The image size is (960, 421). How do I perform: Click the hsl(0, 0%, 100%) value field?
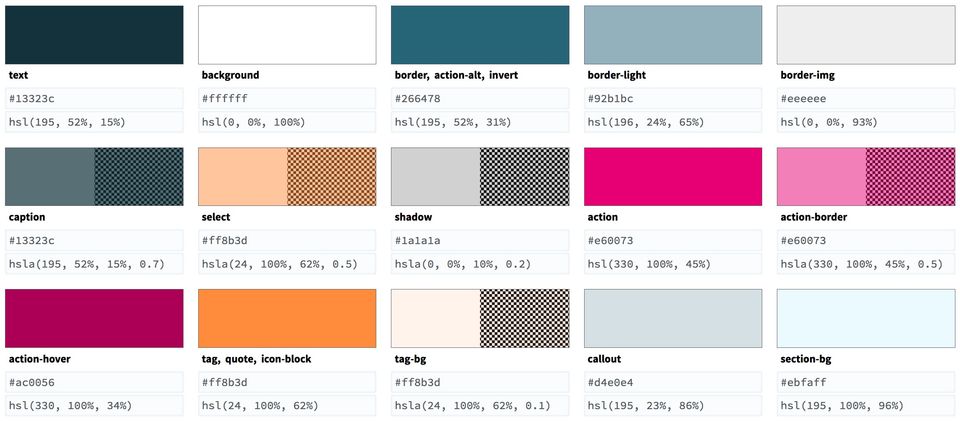tap(288, 122)
